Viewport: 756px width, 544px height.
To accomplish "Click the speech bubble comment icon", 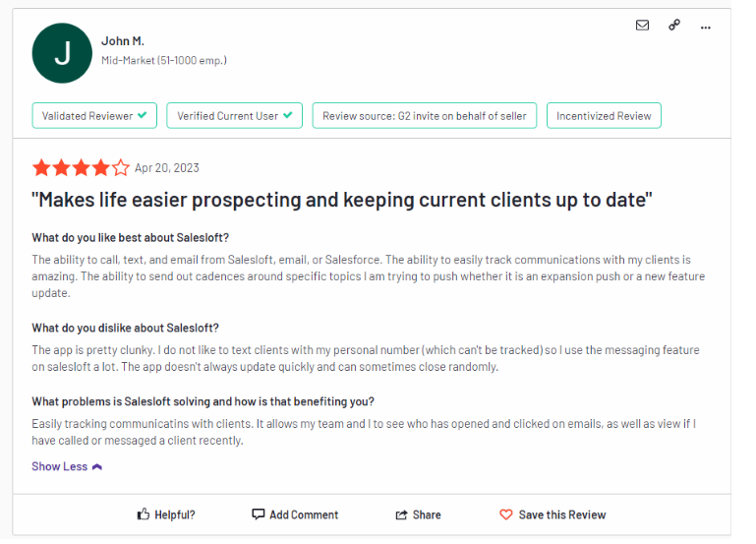I will 258,514.
